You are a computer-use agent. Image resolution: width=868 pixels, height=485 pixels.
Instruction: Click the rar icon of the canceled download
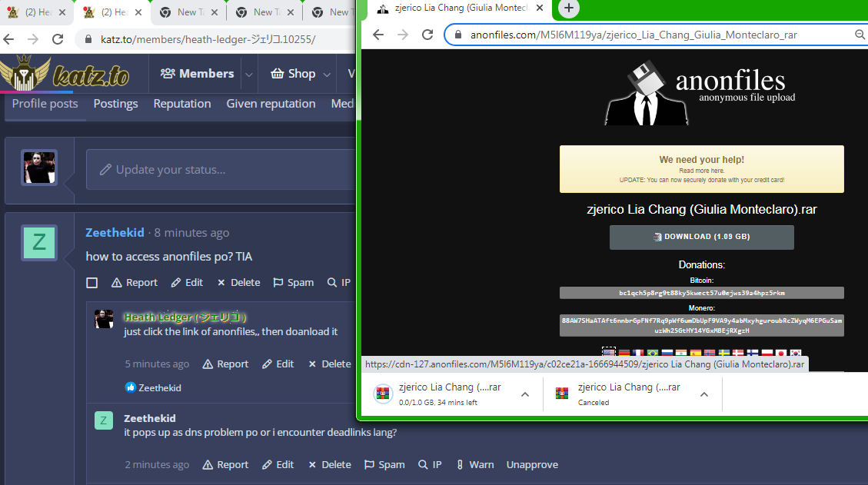point(562,394)
